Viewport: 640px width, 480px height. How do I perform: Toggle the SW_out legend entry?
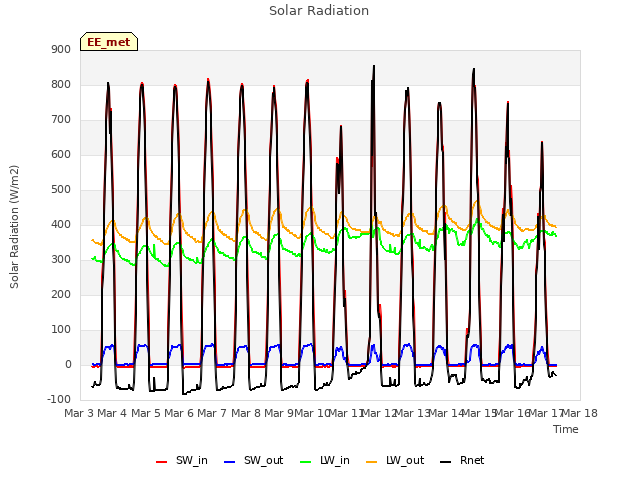(x=253, y=460)
